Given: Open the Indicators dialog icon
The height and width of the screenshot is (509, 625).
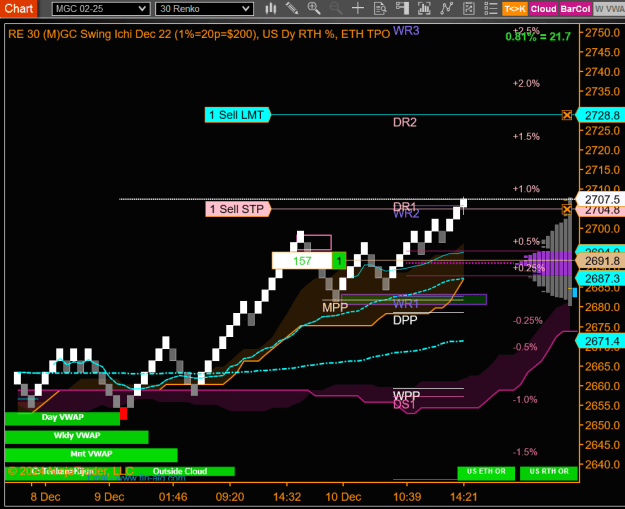Looking at the screenshot, I should tap(446, 8).
